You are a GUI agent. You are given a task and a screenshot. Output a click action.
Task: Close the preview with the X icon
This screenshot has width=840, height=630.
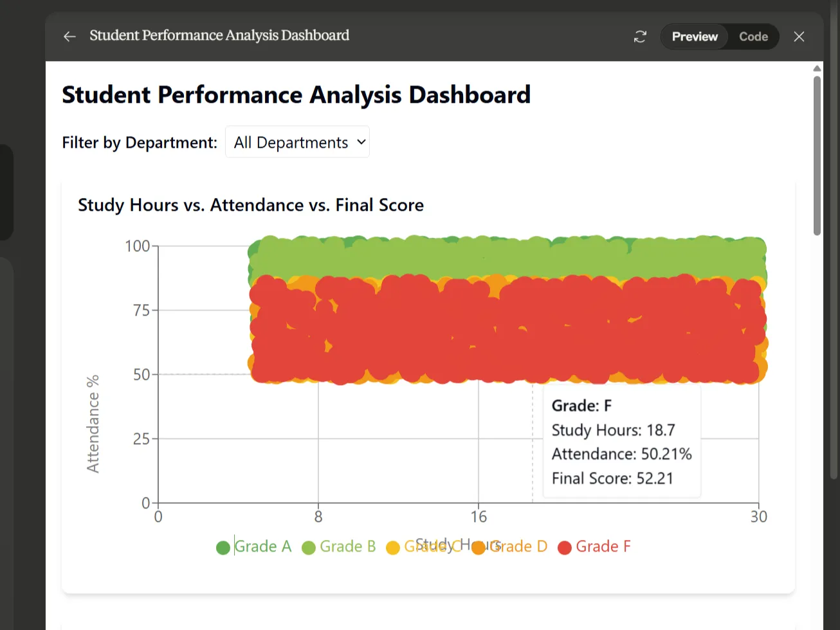click(x=799, y=37)
